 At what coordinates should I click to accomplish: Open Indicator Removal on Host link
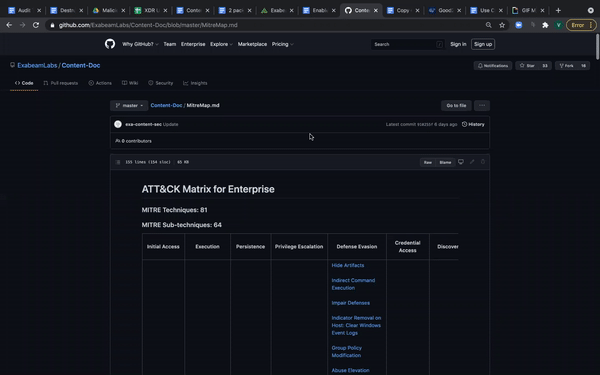click(356, 325)
